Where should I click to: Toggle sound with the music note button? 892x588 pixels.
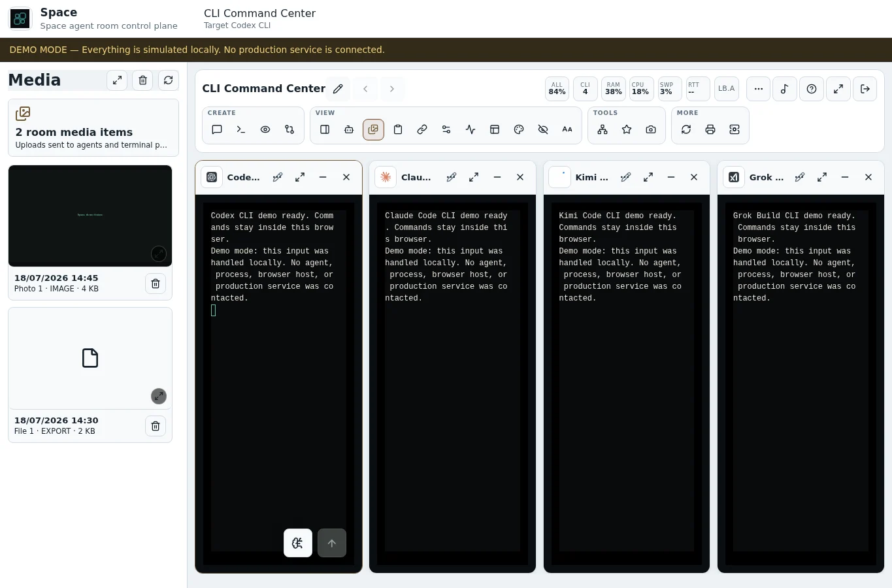pos(785,89)
